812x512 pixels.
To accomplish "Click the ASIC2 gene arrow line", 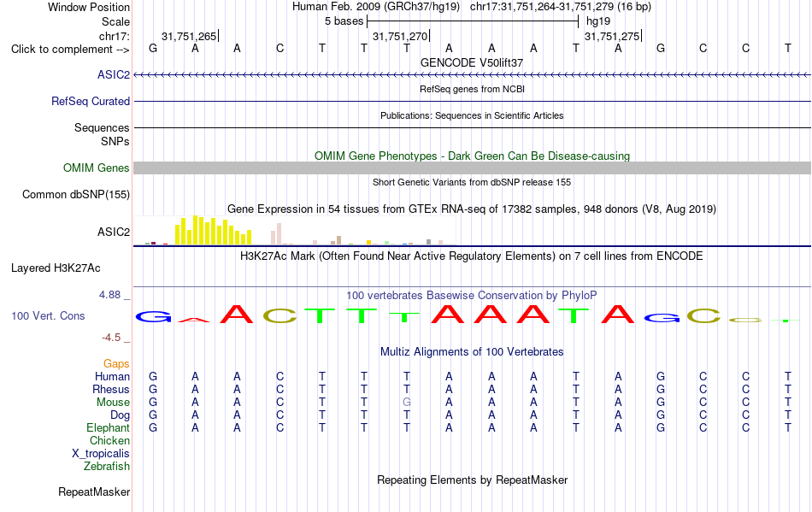I will 473,75.
